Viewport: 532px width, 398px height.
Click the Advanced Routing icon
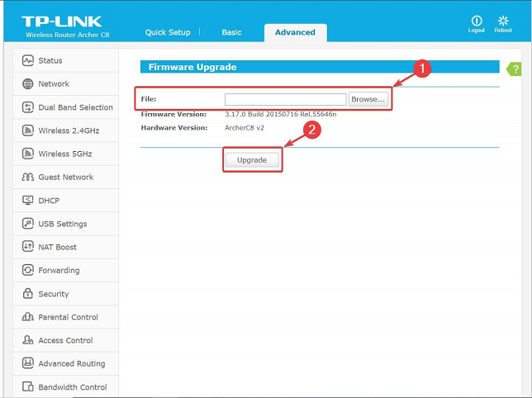[x=28, y=363]
